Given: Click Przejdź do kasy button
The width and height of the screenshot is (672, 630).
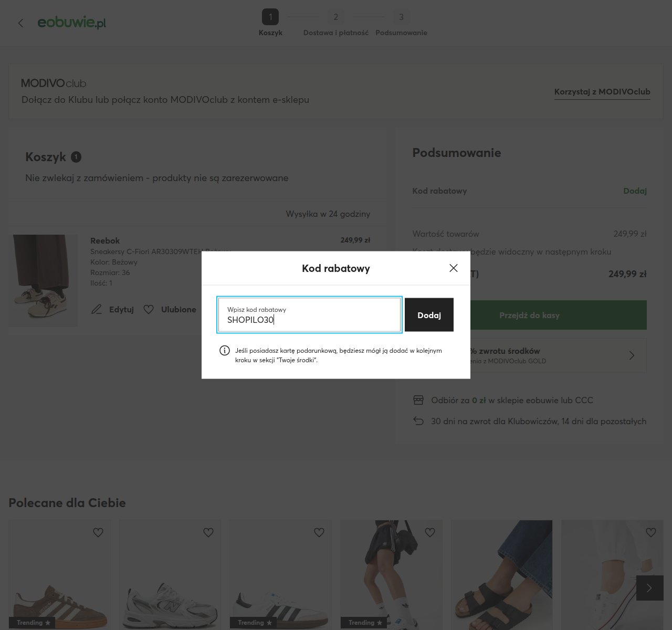Looking at the screenshot, I should coord(529,315).
